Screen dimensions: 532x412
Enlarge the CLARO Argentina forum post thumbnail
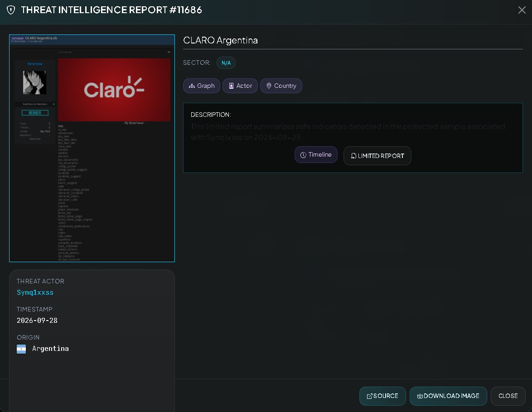tap(92, 148)
